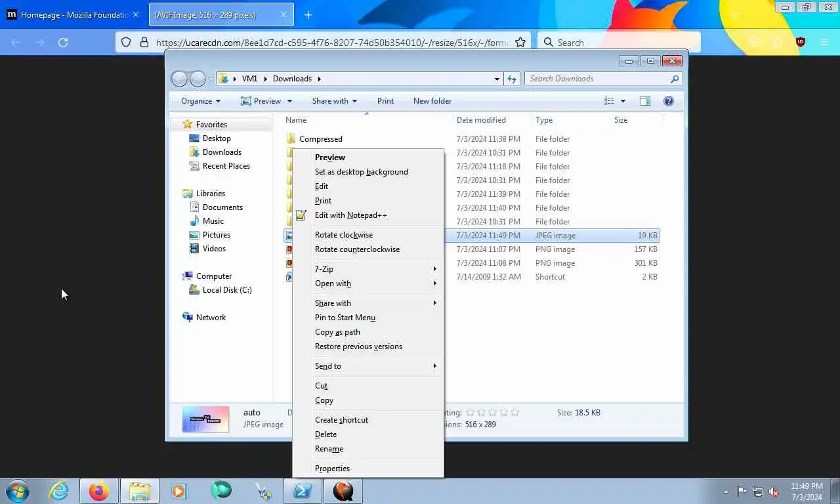Open the Share with toolbar dropdown

[335, 101]
